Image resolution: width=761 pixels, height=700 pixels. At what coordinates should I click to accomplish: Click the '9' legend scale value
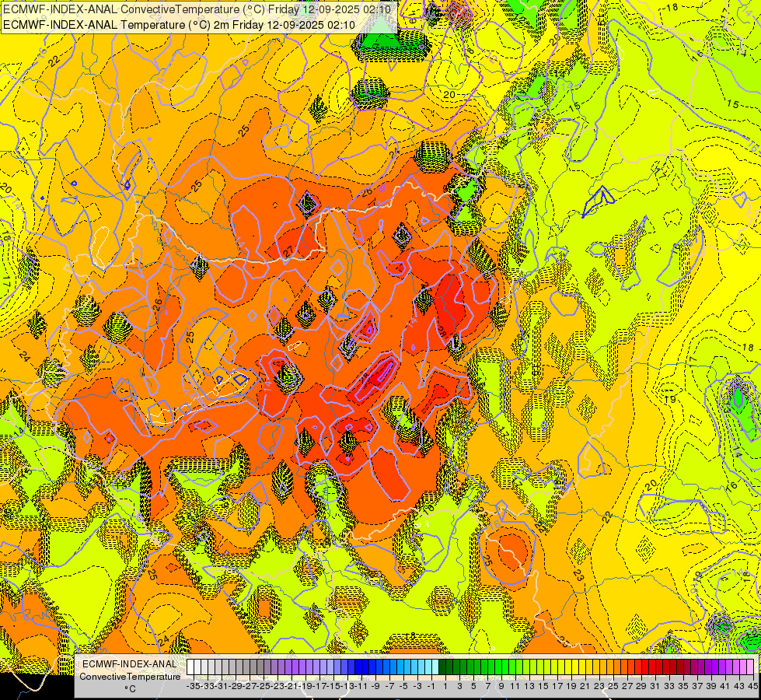coord(502,687)
